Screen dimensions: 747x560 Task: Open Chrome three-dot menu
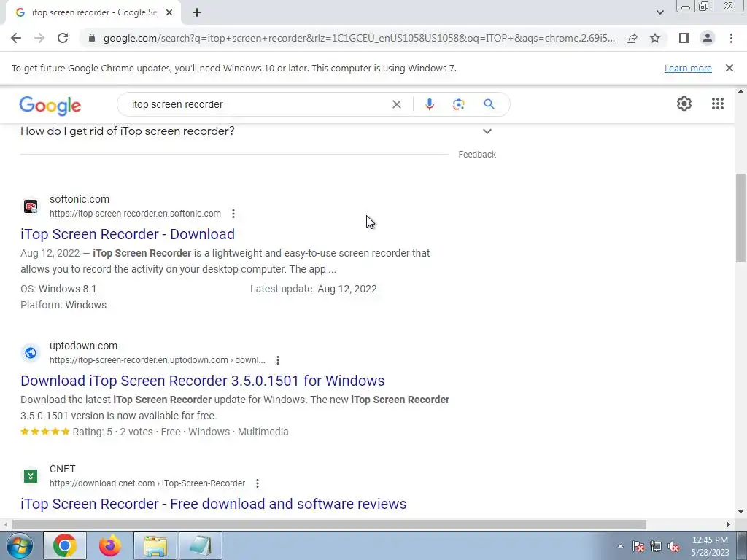point(731,38)
